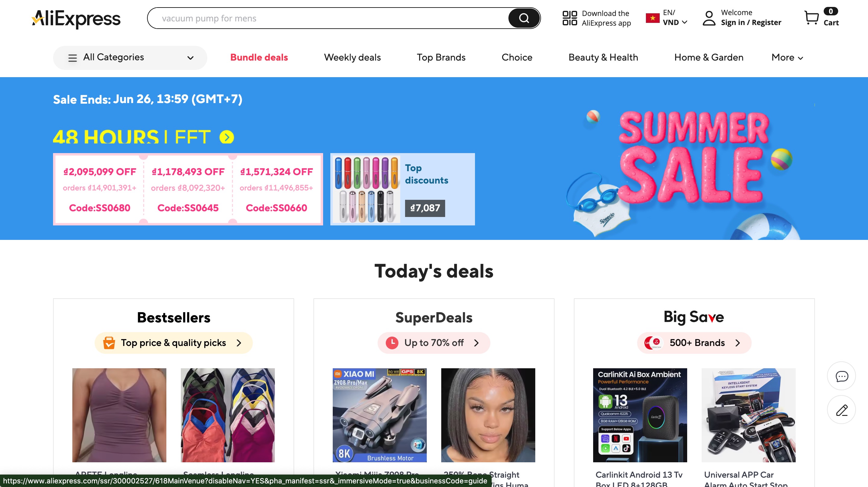Open the EN/VND language currency dropdown
This screenshot has height=487, width=868.
[675, 18]
